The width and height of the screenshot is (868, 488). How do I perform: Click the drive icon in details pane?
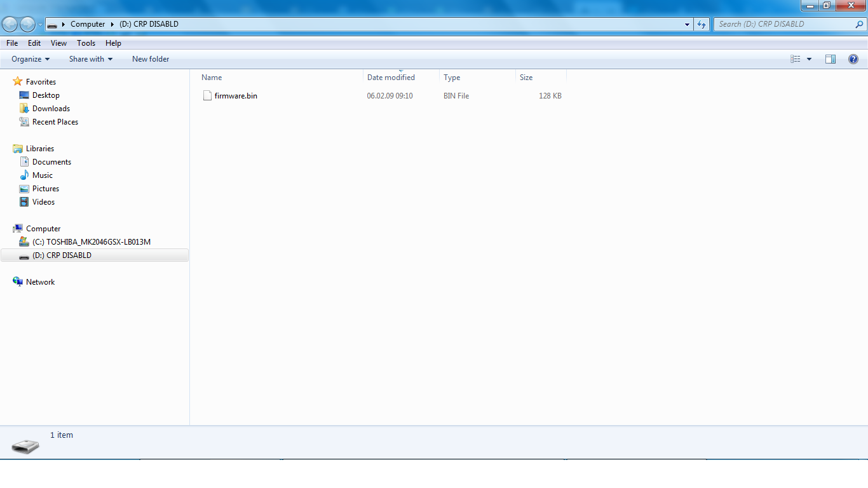tap(25, 446)
